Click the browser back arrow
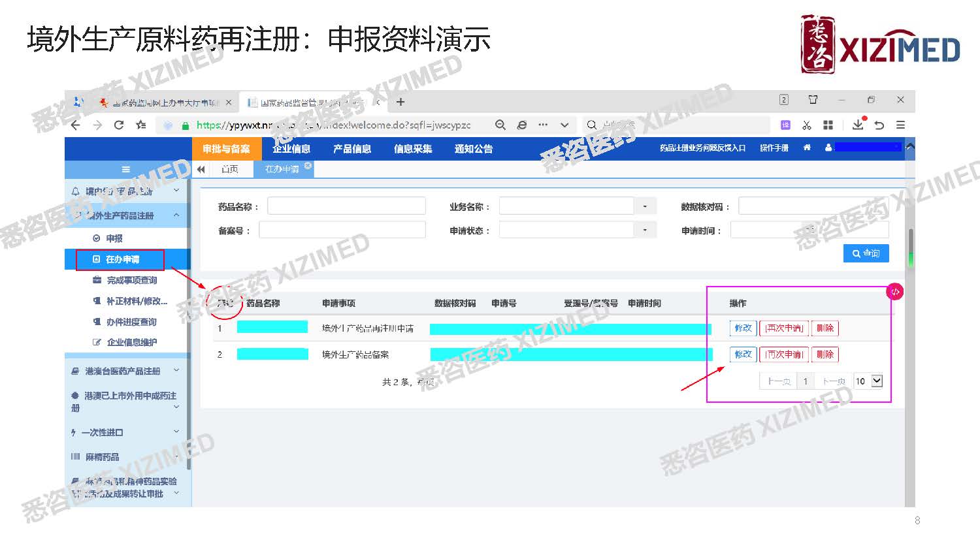This screenshot has width=980, height=551. [x=76, y=125]
